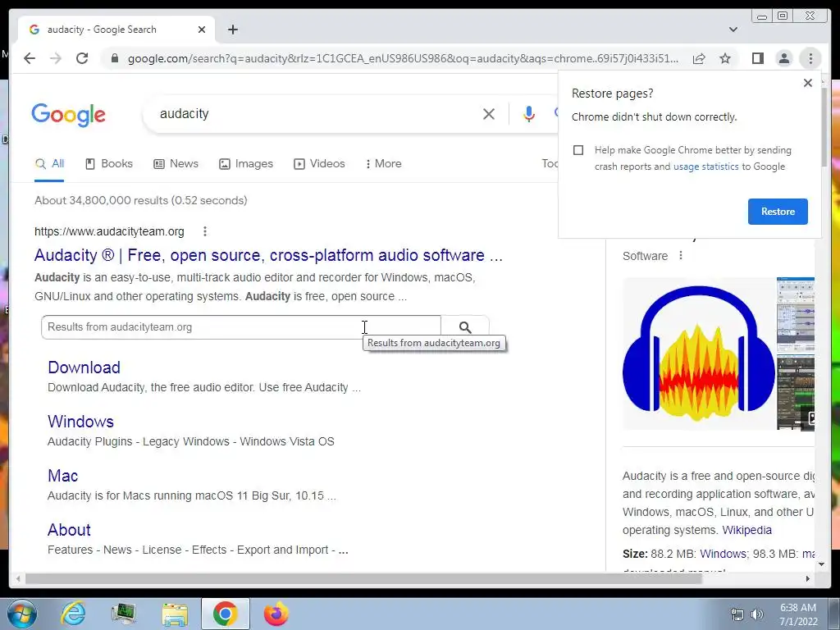Open the volume speaker tray icon
The width and height of the screenshot is (840, 630).
[x=757, y=614]
